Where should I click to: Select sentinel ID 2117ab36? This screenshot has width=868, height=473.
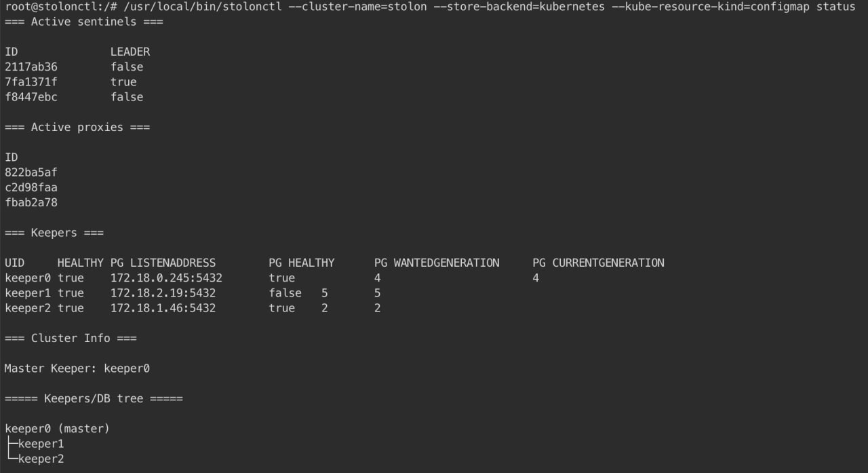pyautogui.click(x=31, y=67)
